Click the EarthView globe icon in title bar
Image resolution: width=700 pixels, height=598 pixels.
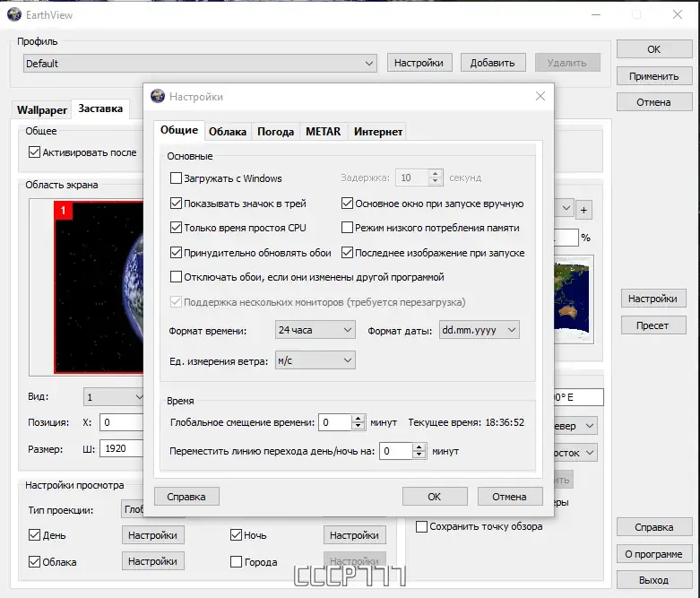13,14
